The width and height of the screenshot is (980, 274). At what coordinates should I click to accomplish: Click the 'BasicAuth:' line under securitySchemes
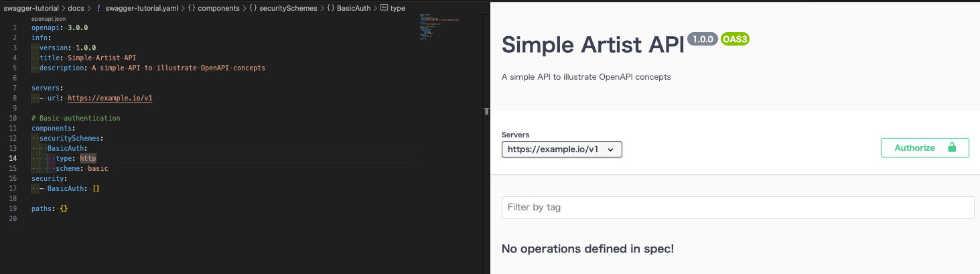(x=68, y=148)
